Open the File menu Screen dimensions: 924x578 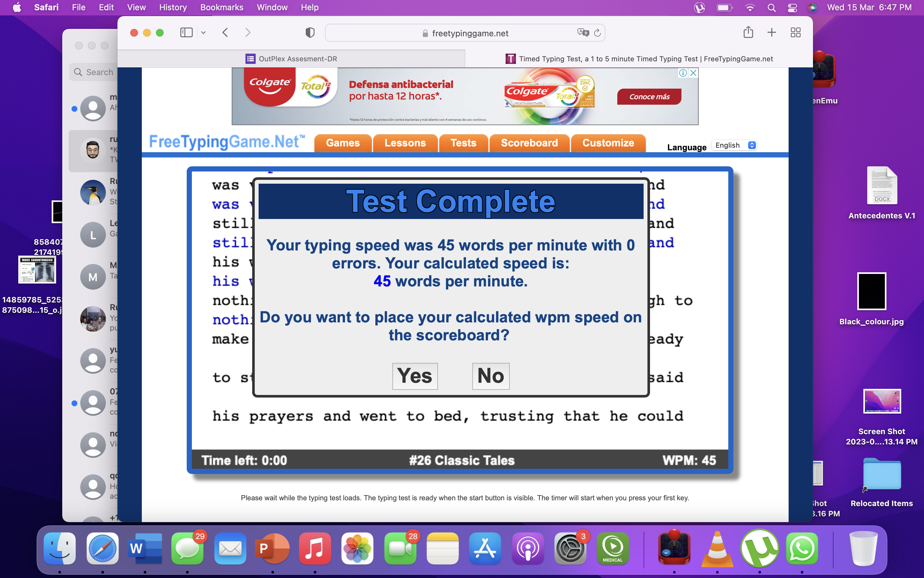point(79,7)
